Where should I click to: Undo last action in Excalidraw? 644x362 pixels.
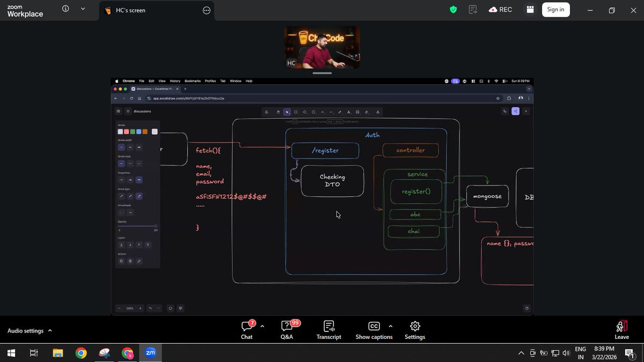coord(150,308)
